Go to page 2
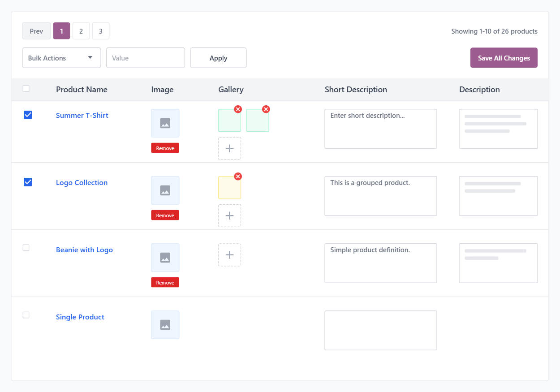Screen dimensions: 560x392 coord(81,31)
